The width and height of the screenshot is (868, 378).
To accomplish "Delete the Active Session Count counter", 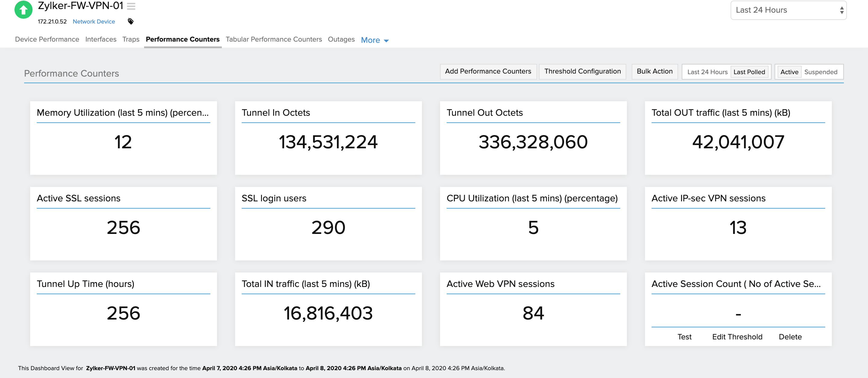I will click(x=790, y=337).
